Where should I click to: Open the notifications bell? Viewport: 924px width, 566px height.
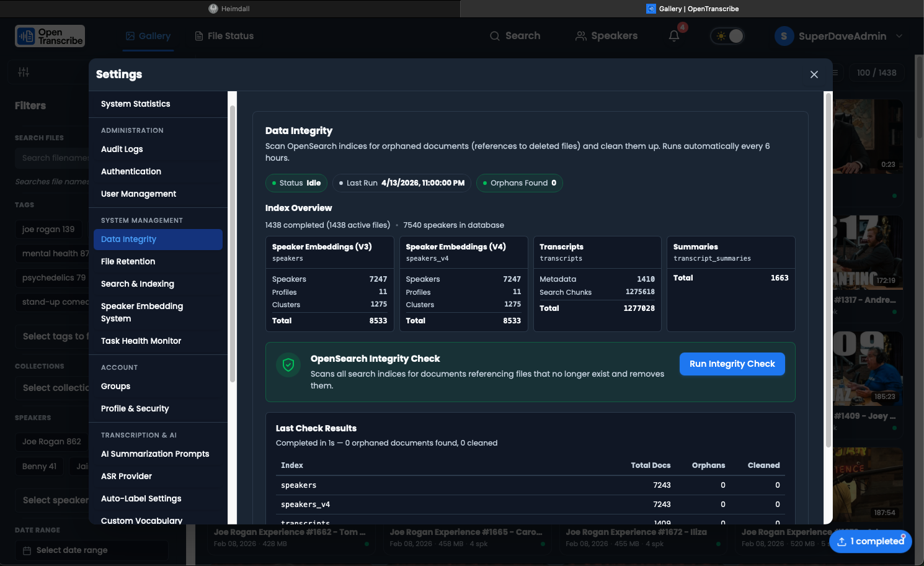point(674,36)
